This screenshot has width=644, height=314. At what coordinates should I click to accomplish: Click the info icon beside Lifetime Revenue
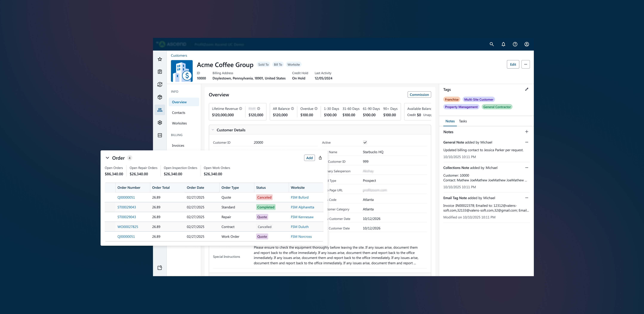point(240,109)
